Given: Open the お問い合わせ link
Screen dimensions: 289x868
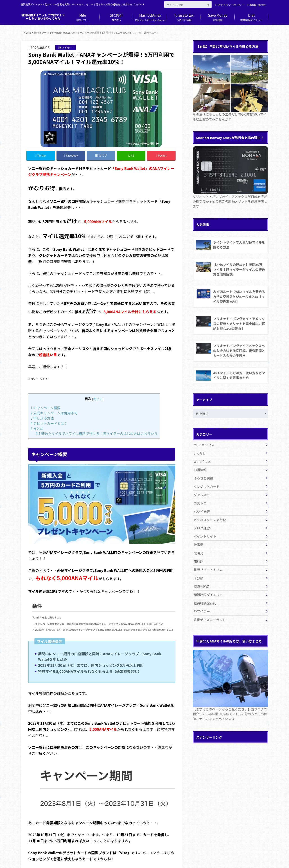Looking at the screenshot, I should click(257, 5).
